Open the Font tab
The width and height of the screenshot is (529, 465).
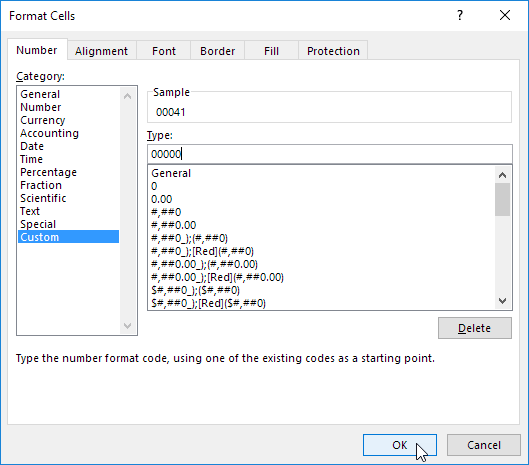coord(164,51)
